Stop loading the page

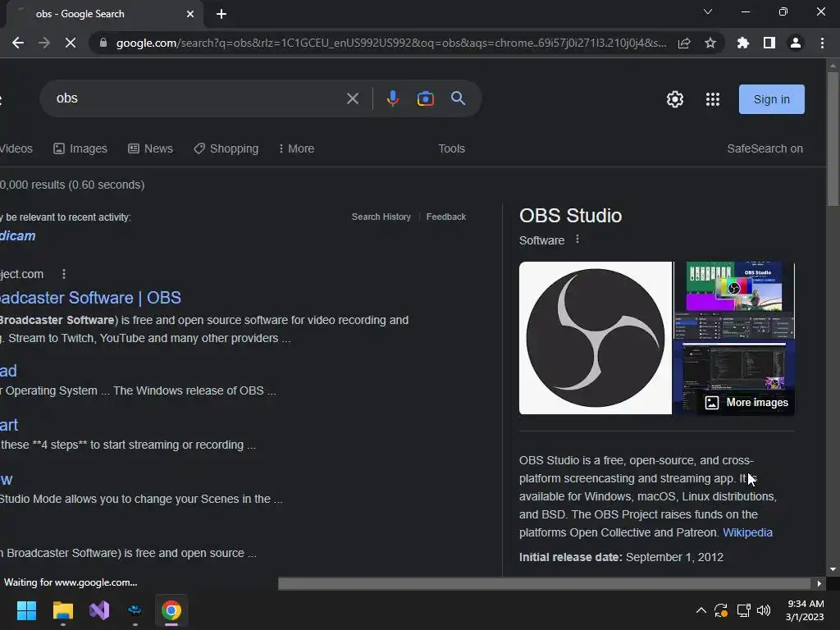(71, 43)
